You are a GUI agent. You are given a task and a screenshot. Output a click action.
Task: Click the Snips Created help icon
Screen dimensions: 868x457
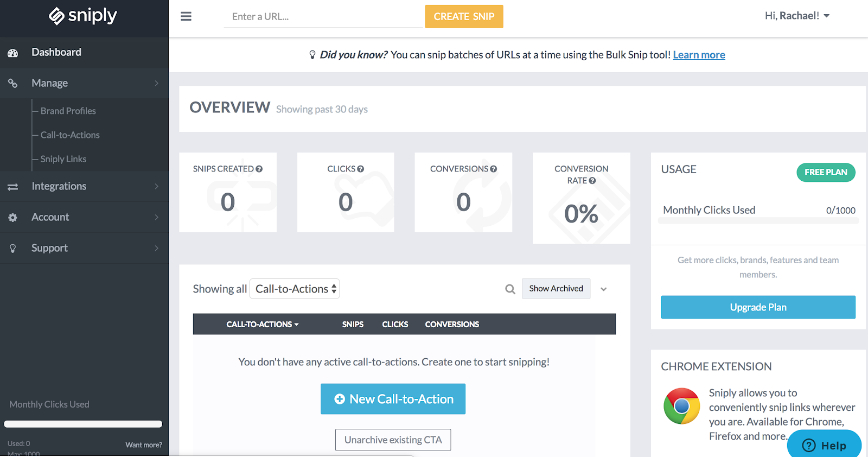pyautogui.click(x=259, y=169)
